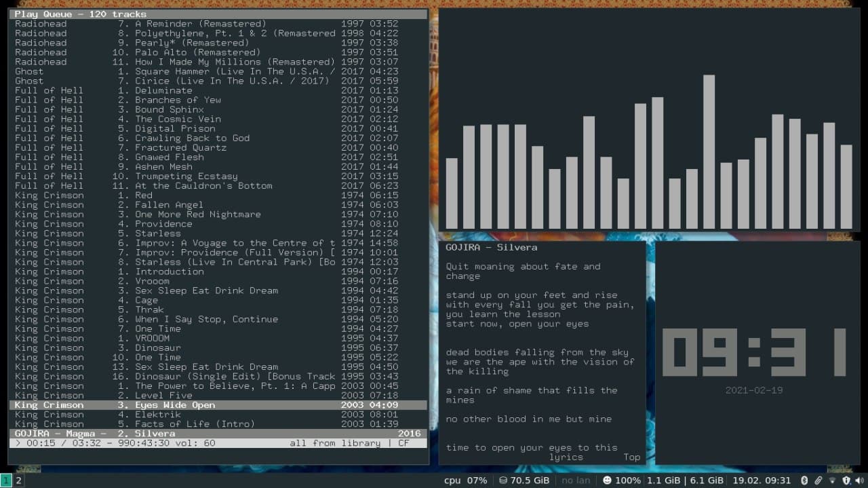The image size is (868, 488).
Task: Click the volume speaker tray icon
Action: [x=859, y=481]
